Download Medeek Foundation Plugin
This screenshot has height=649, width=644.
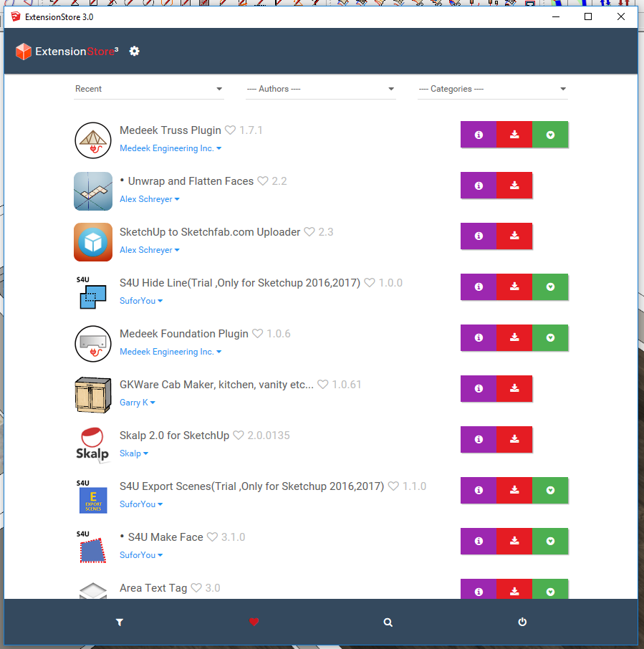click(514, 337)
